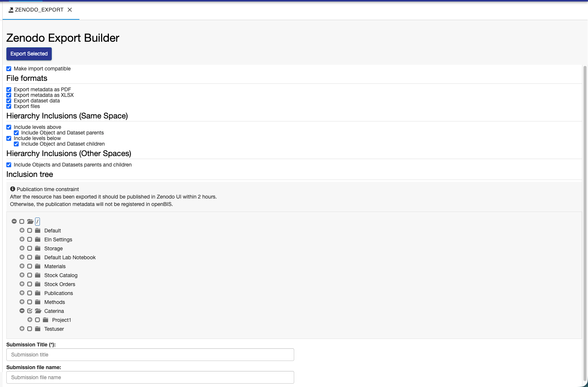Check the Project1 checkbox

[37, 320]
